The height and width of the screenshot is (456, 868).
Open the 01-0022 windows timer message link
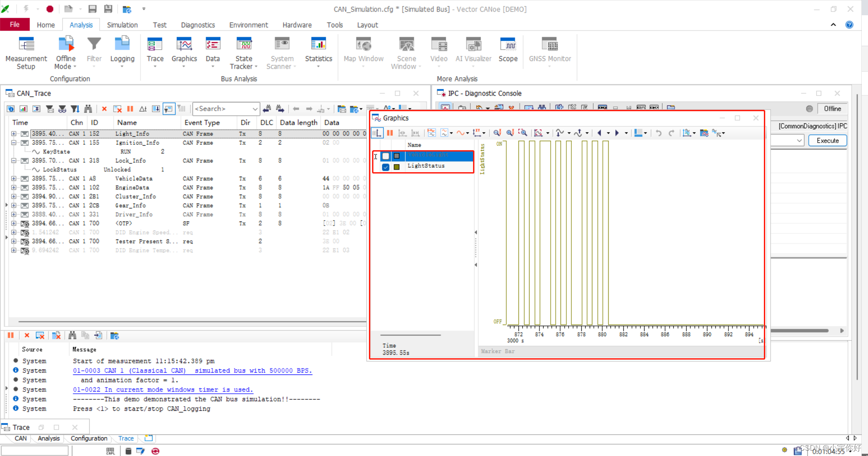[163, 390]
